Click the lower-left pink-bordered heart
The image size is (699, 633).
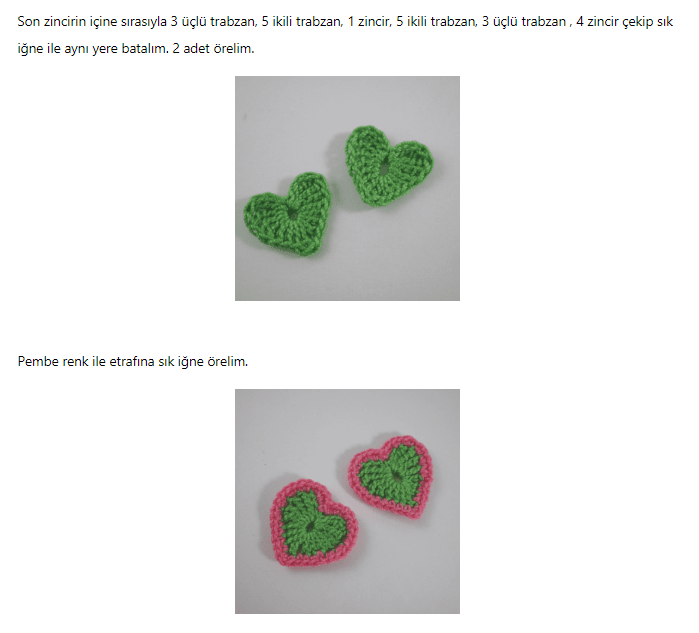tap(313, 524)
